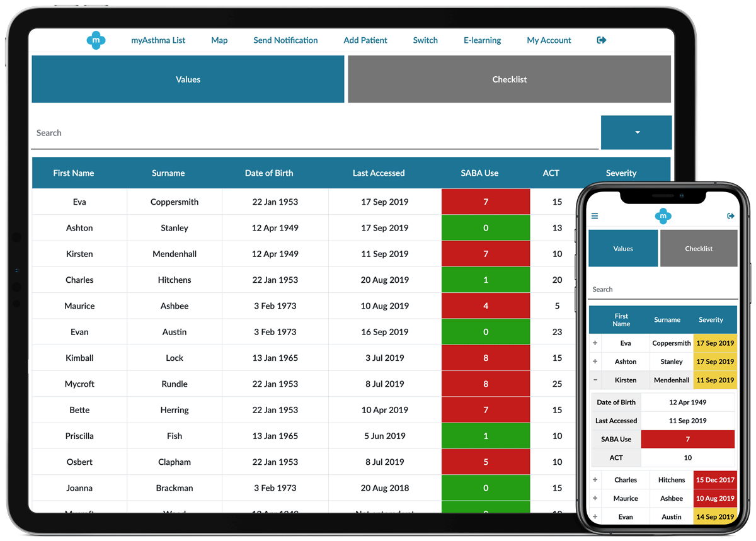Click Evan Austin's last accessed 16 Sep 2019
The image size is (756, 541).
point(385,332)
